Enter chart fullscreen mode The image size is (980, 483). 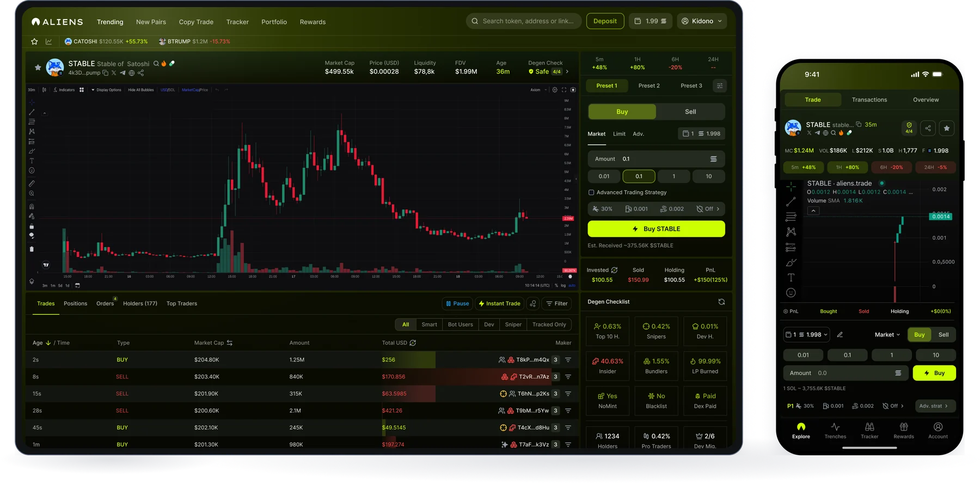(x=564, y=90)
